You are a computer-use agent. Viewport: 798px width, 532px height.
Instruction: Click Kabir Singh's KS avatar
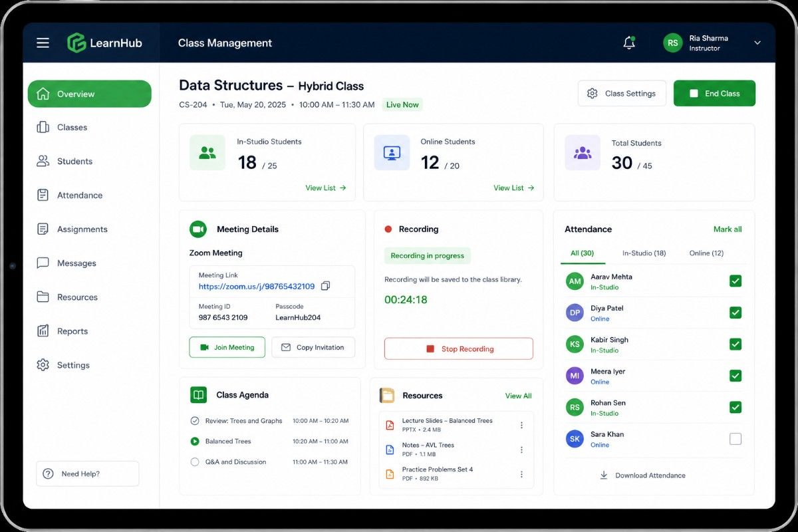pos(575,344)
